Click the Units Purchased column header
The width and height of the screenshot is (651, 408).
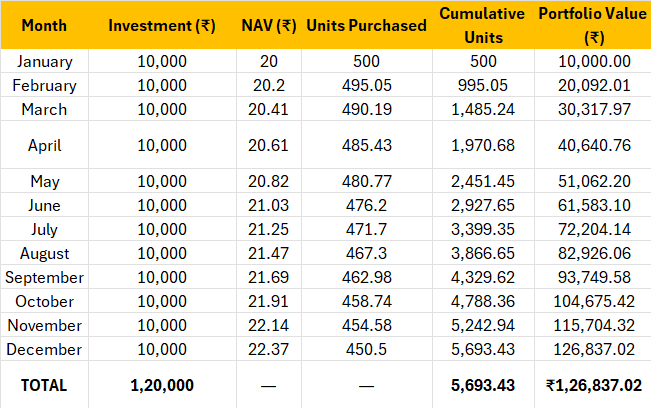[367, 25]
